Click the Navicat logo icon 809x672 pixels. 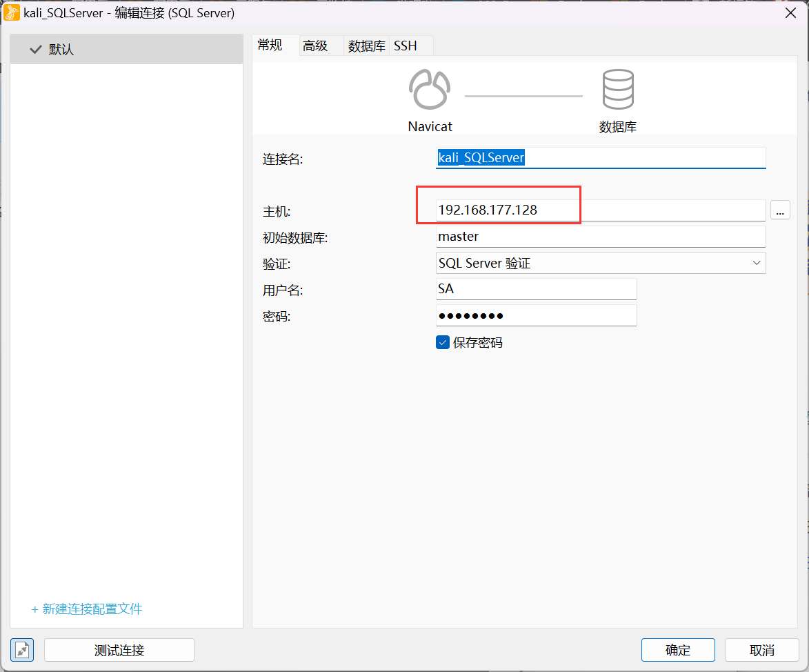coord(429,89)
